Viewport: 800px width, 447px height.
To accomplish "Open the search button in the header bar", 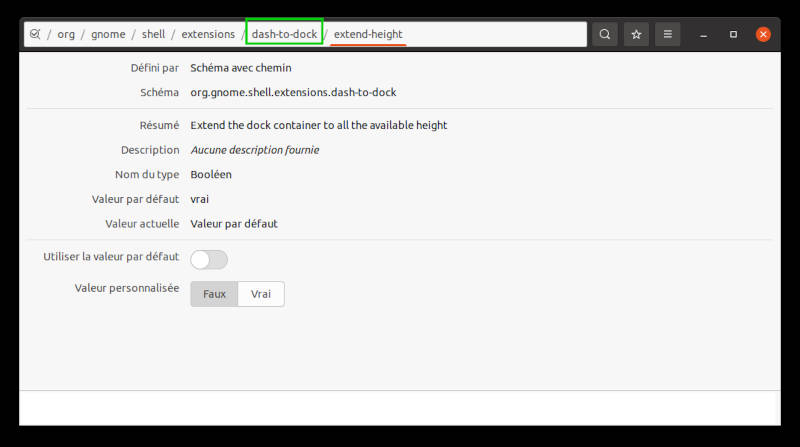I will [x=605, y=34].
